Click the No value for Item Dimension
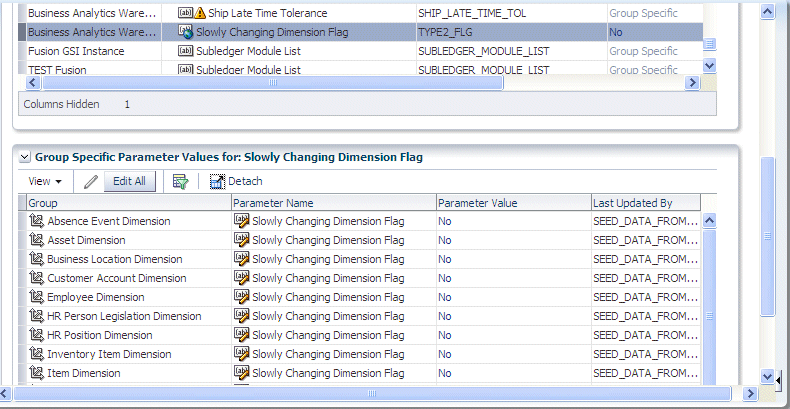The height and width of the screenshot is (409, 790). (445, 373)
